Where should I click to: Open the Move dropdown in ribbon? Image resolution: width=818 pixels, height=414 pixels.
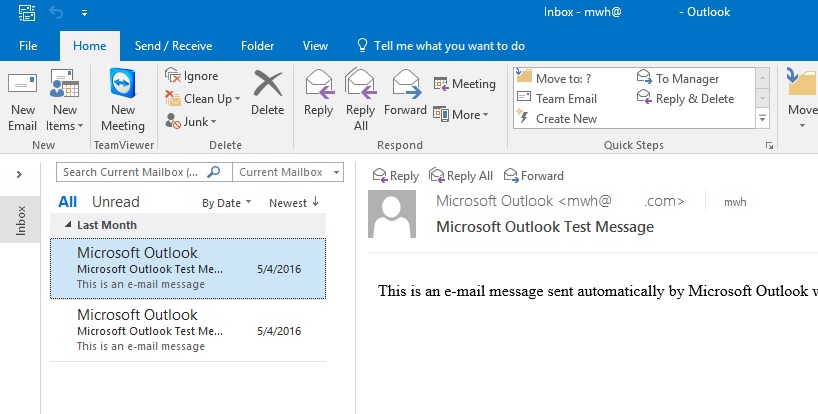802,100
